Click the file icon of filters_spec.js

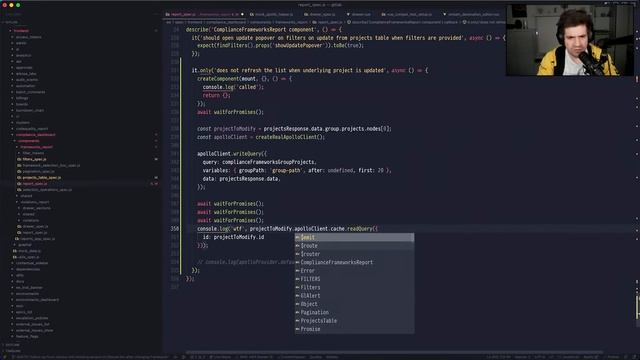tap(19, 159)
